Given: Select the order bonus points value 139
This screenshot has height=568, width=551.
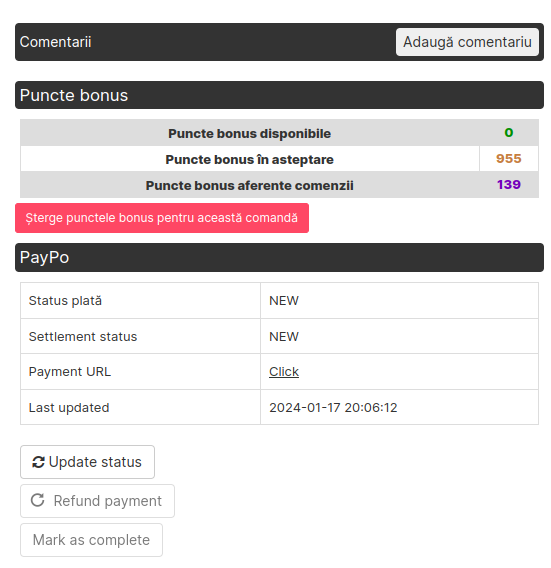Looking at the screenshot, I should (x=509, y=185).
